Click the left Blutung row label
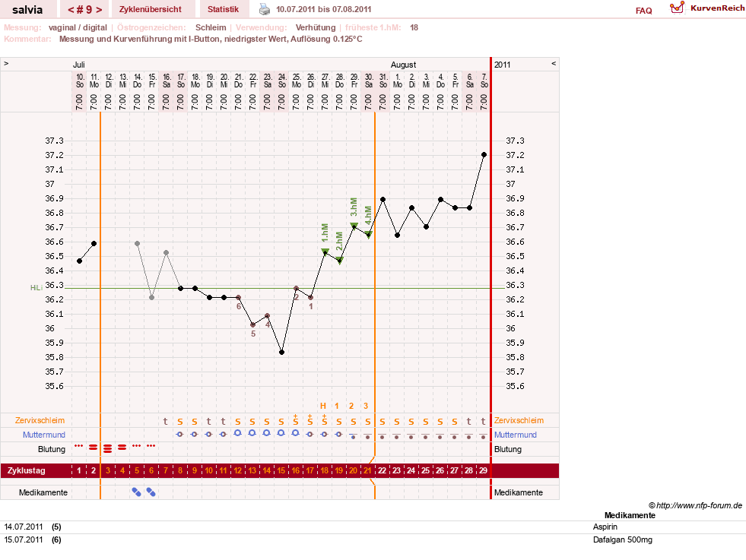Viewport: 746px width, 560px height. tap(52, 449)
